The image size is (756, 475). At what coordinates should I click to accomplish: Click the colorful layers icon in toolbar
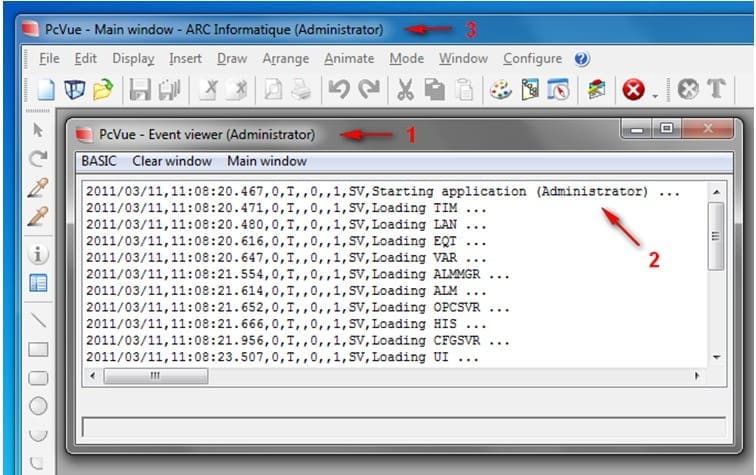click(x=596, y=90)
